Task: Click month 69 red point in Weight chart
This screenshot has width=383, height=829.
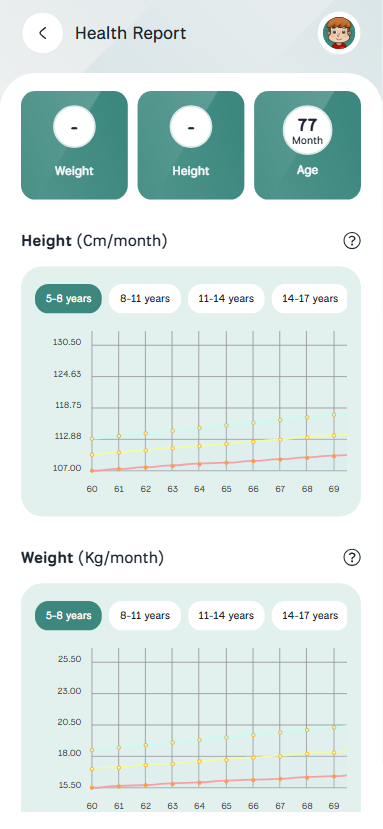Action: pos(334,776)
